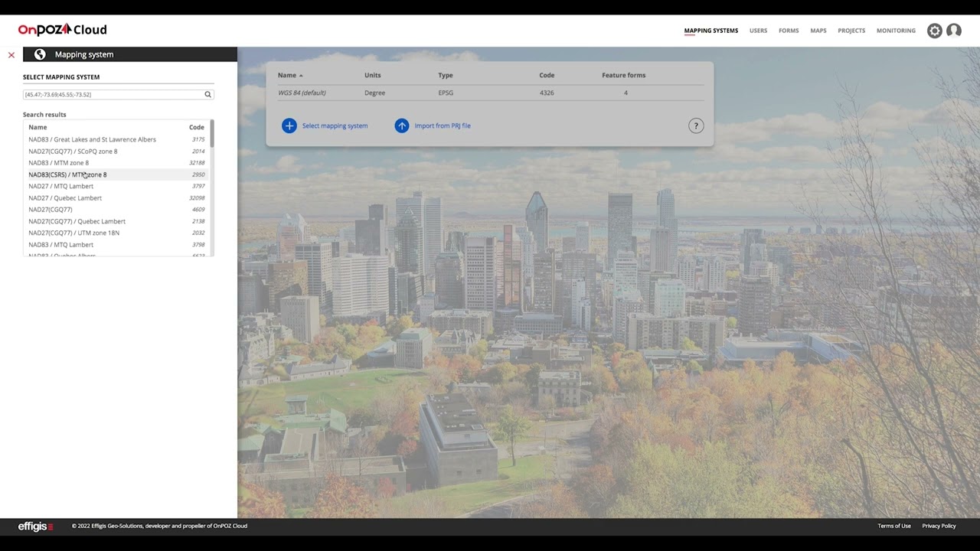Select NAD27 / MTQ Lambert result

click(116, 186)
